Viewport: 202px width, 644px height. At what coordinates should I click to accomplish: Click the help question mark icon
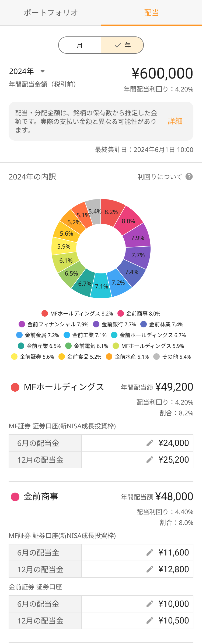(x=189, y=177)
